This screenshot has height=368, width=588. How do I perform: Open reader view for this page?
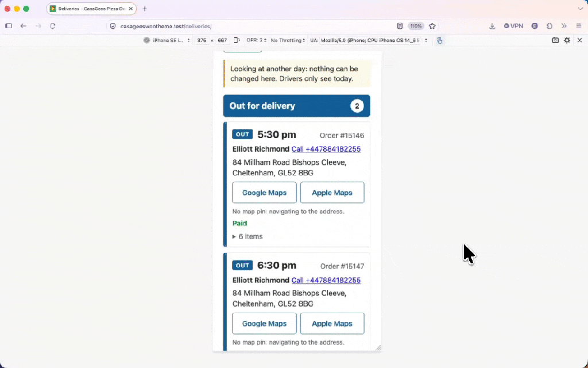tap(400, 26)
